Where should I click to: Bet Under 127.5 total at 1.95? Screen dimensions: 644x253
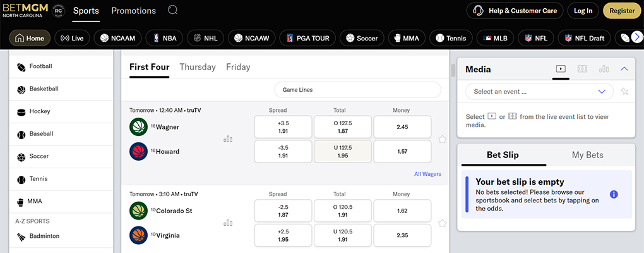point(343,151)
